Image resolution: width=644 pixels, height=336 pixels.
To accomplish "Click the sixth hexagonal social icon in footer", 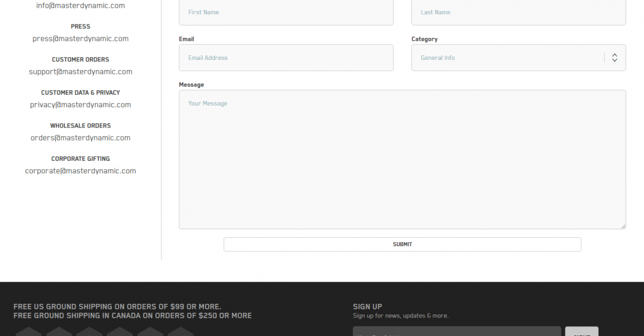I will click(x=181, y=333).
